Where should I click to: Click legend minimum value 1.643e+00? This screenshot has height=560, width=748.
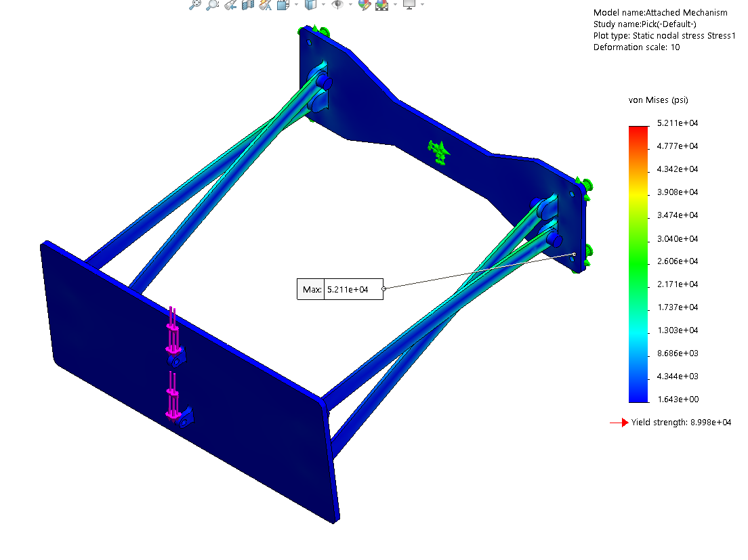pyautogui.click(x=678, y=400)
